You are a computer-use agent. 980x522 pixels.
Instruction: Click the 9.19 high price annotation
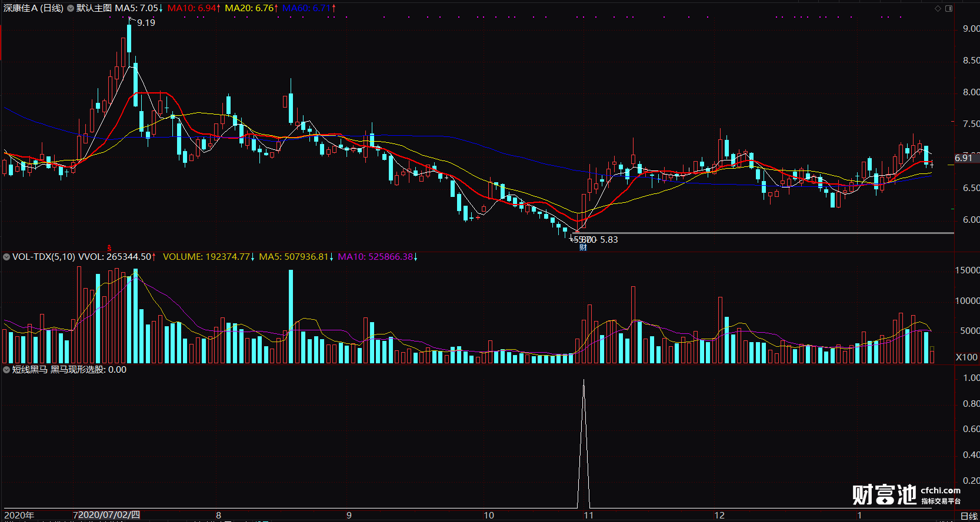[146, 23]
